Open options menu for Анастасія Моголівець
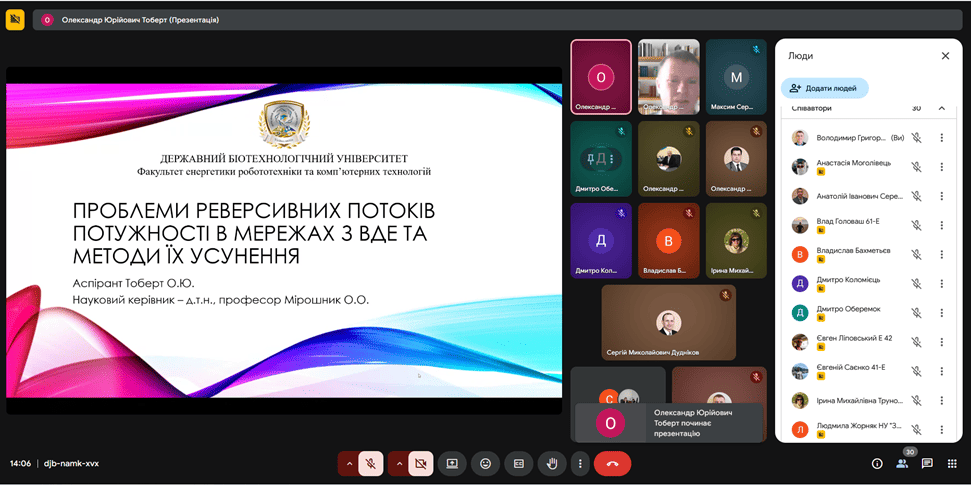 tap(941, 167)
